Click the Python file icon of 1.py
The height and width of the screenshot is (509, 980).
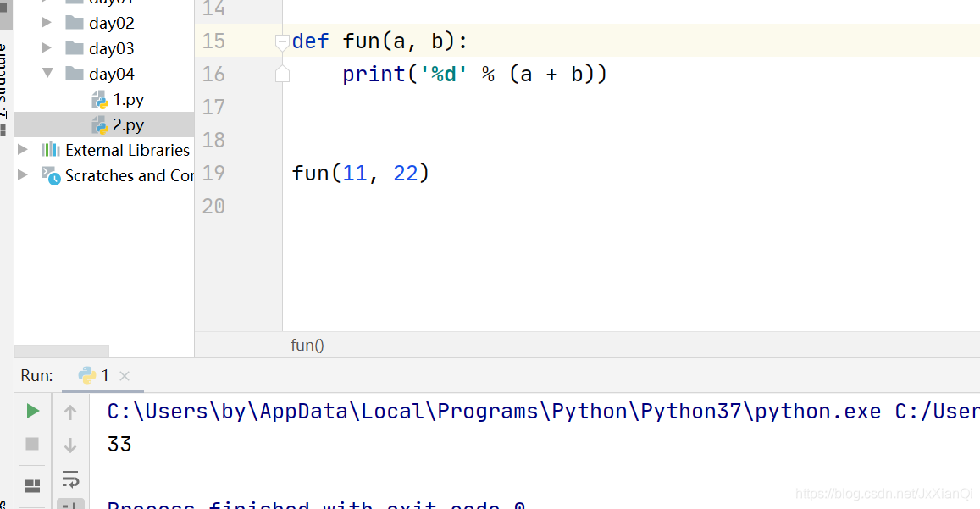(100, 100)
